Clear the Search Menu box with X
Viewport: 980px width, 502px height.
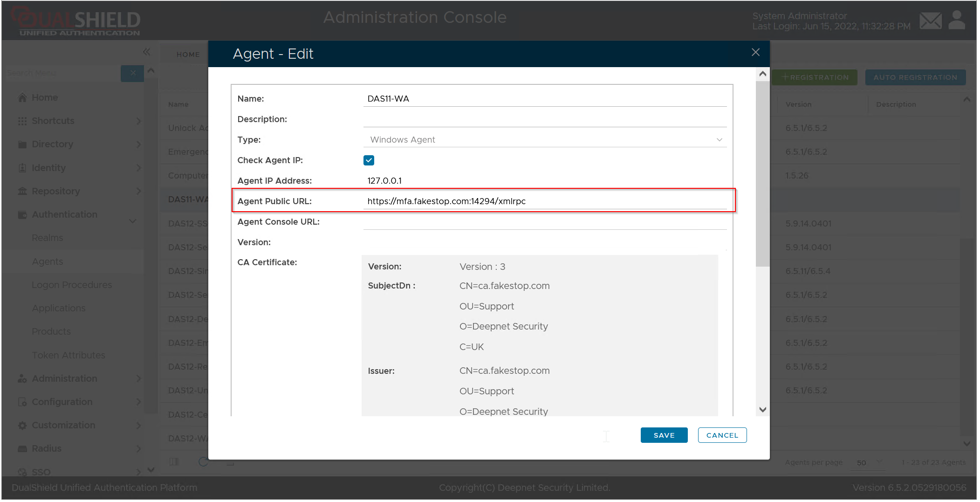[x=133, y=73]
